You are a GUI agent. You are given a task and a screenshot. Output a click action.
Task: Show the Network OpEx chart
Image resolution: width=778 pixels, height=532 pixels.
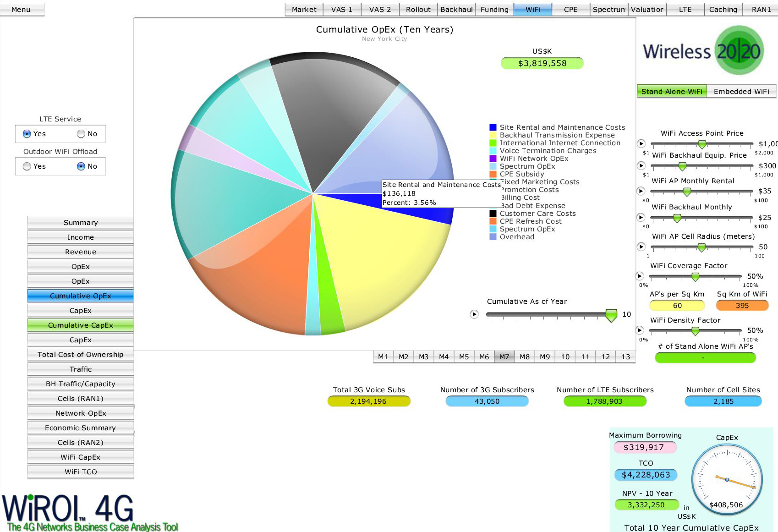click(x=81, y=413)
